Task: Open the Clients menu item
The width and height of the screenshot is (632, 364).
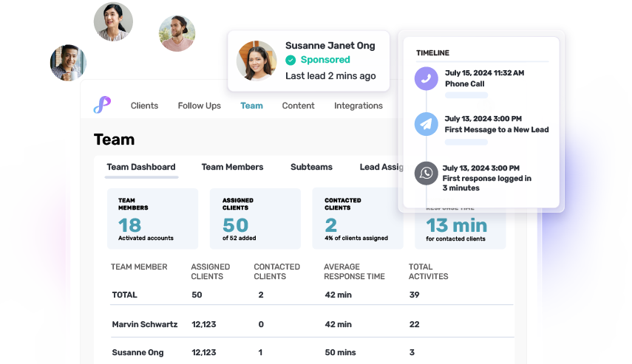Action: pyautogui.click(x=144, y=106)
